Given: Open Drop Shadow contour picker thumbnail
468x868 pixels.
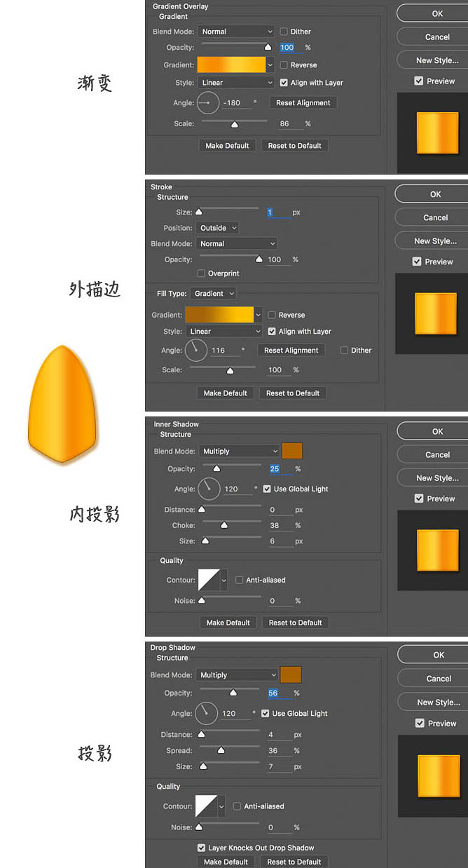Looking at the screenshot, I should 206,806.
